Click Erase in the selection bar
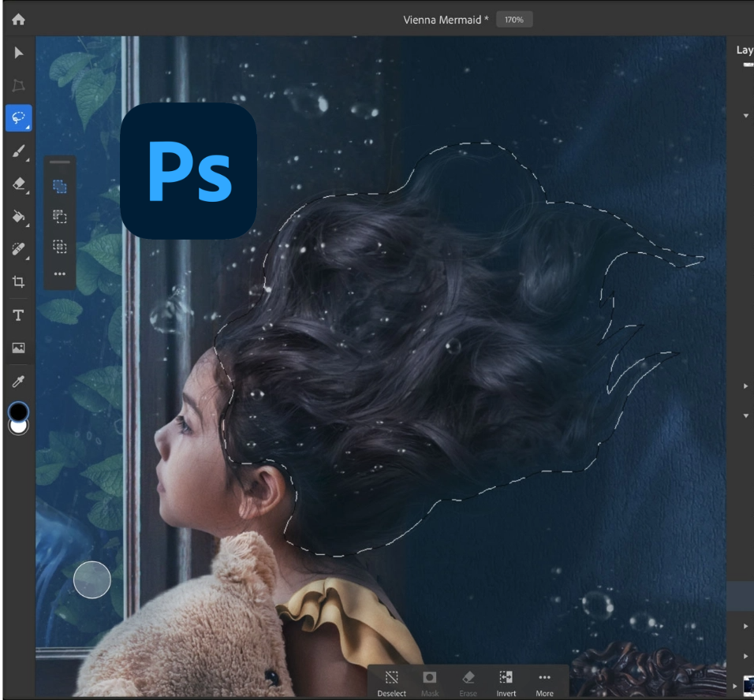The image size is (754, 700). (468, 683)
